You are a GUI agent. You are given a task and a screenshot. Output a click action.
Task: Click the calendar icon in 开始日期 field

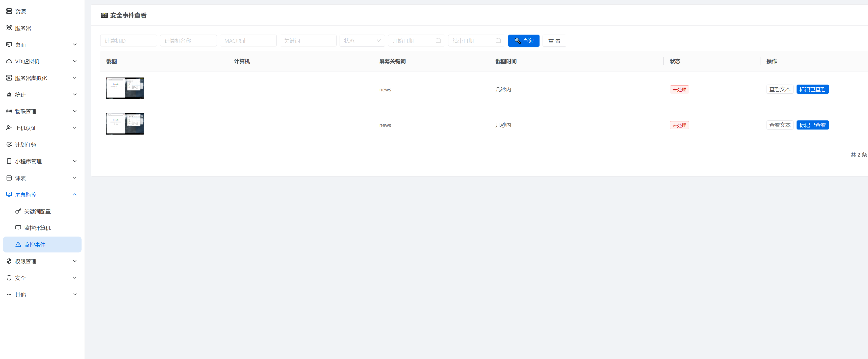pos(438,41)
